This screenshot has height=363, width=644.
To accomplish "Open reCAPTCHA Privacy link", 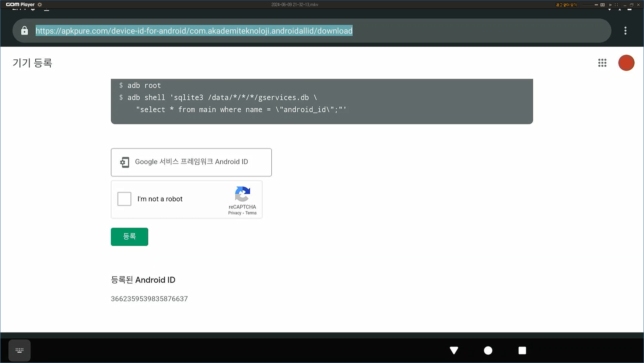I will (234, 213).
